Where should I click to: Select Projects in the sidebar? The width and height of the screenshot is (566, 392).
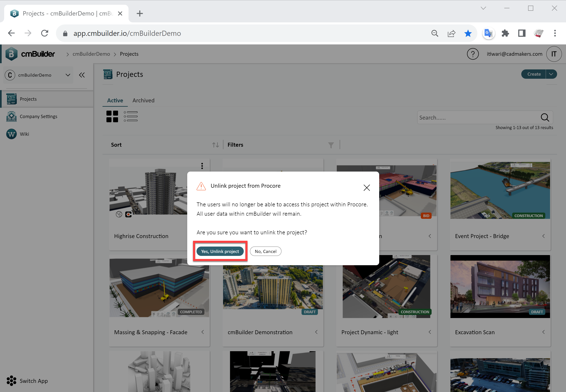[47, 99]
